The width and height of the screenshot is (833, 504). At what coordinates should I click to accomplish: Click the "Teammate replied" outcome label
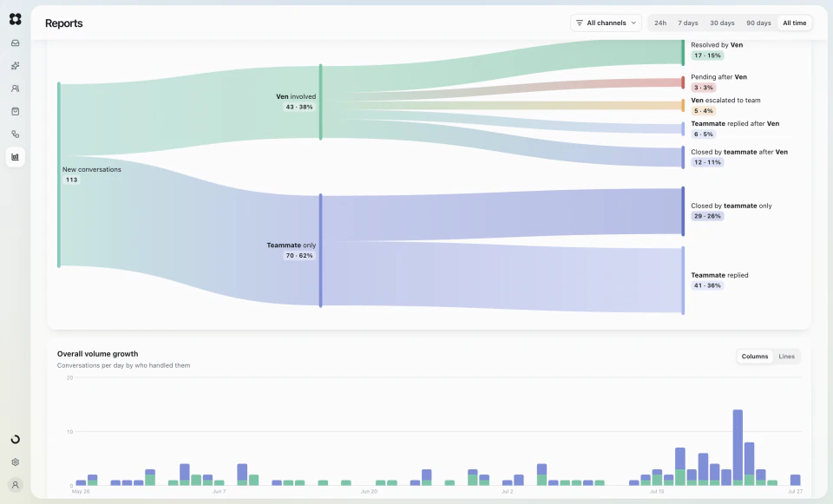pyautogui.click(x=719, y=275)
